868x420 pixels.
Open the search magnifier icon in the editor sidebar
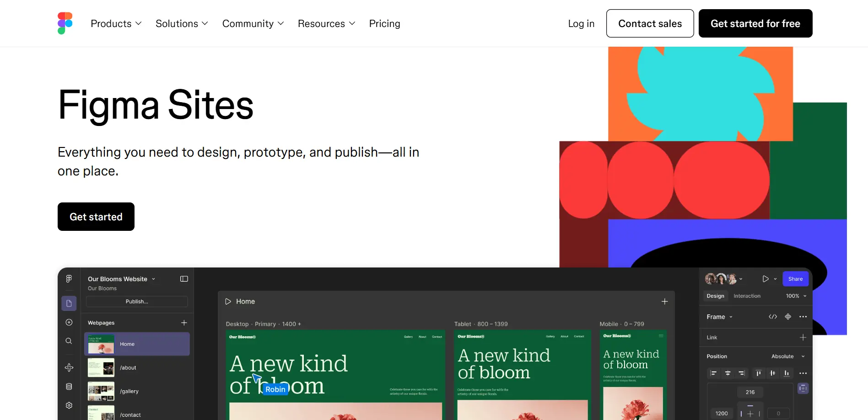(x=69, y=341)
